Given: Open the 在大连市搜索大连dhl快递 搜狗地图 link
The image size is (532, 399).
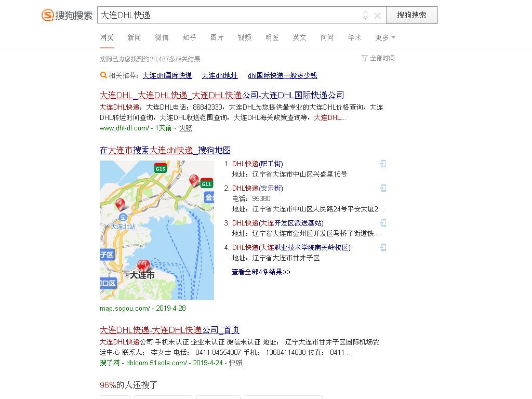Looking at the screenshot, I should pyautogui.click(x=165, y=150).
